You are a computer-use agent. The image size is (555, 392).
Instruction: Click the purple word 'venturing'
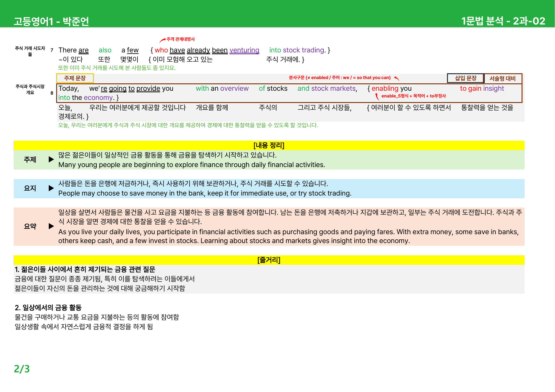[x=244, y=50]
